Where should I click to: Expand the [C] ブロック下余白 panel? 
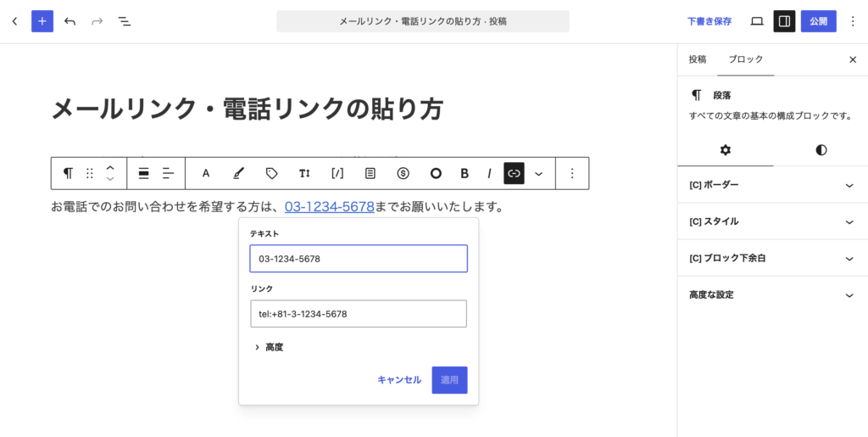coord(773,258)
